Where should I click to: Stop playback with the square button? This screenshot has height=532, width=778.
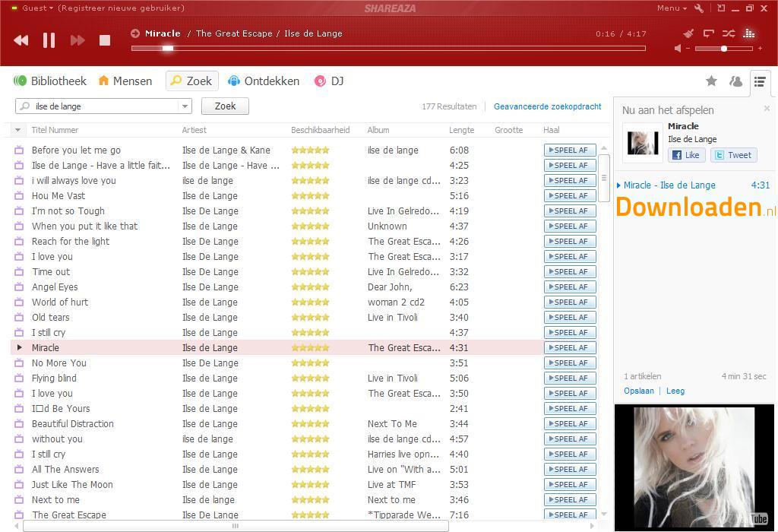click(x=105, y=40)
